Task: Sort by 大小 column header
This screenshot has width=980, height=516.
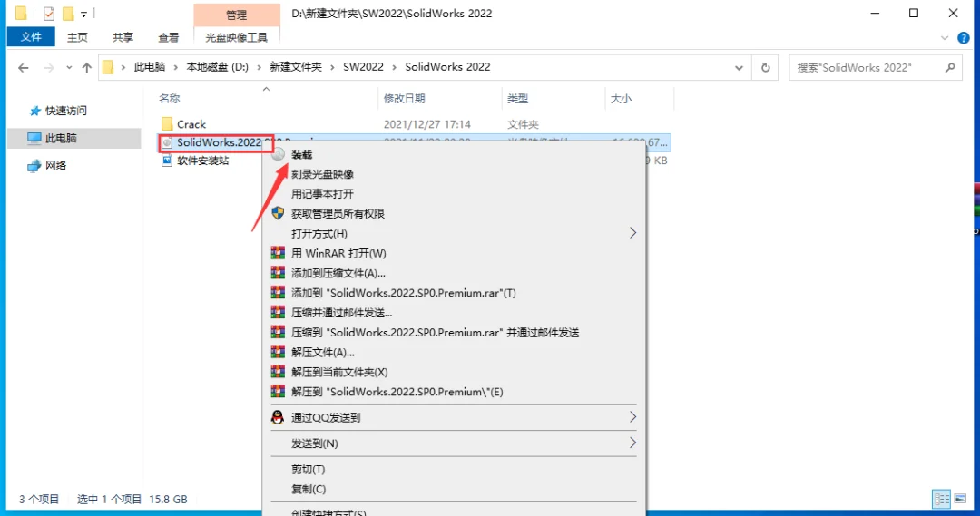Action: tap(621, 99)
